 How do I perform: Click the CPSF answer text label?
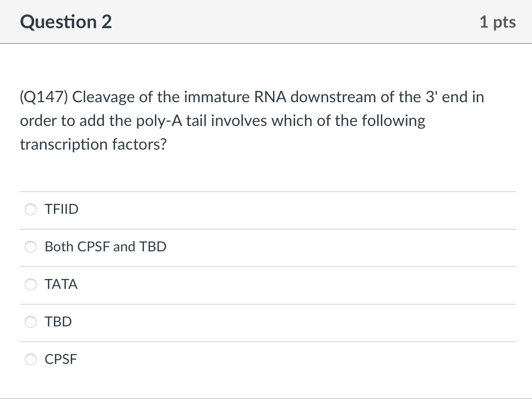(x=61, y=359)
